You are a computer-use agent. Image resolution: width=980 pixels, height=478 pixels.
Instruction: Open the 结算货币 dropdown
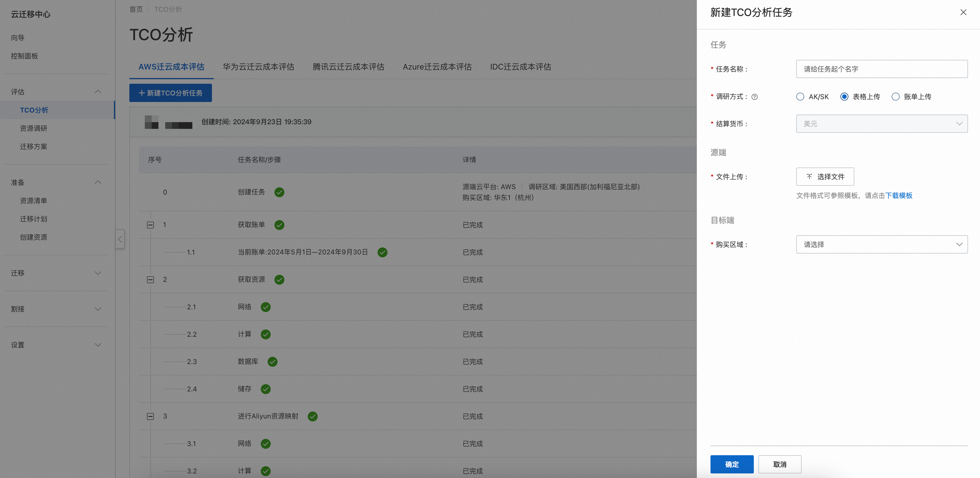click(881, 124)
